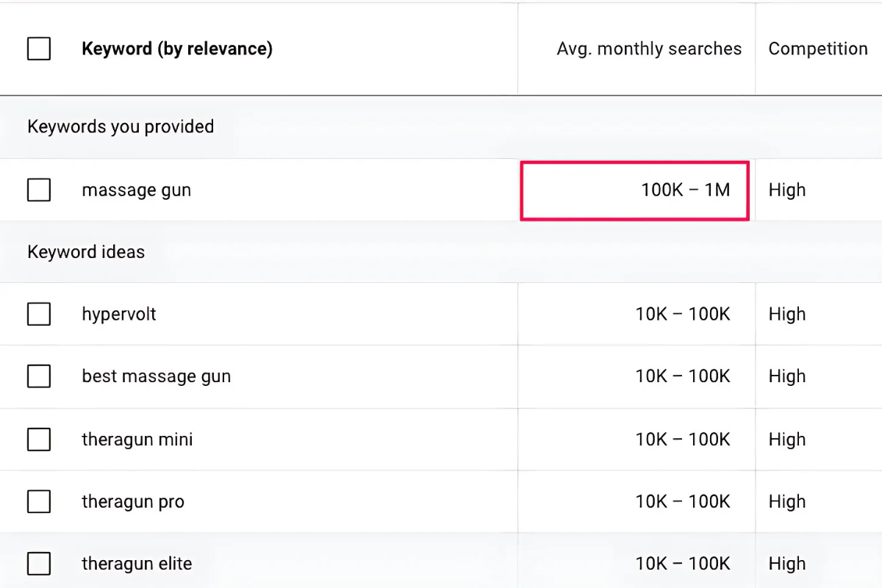This screenshot has width=882, height=588.
Task: Tick the select-all checkbox in the header
Action: pyautogui.click(x=39, y=49)
